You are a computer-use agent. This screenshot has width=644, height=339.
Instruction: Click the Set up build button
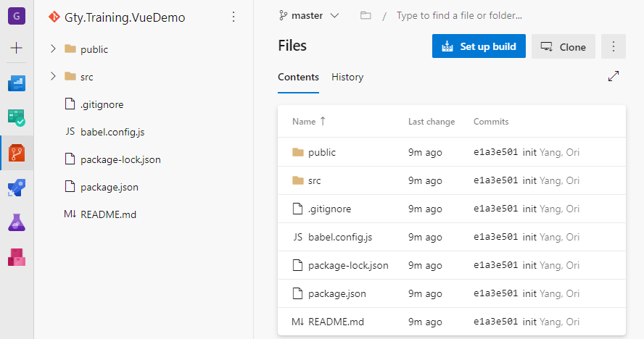point(479,46)
